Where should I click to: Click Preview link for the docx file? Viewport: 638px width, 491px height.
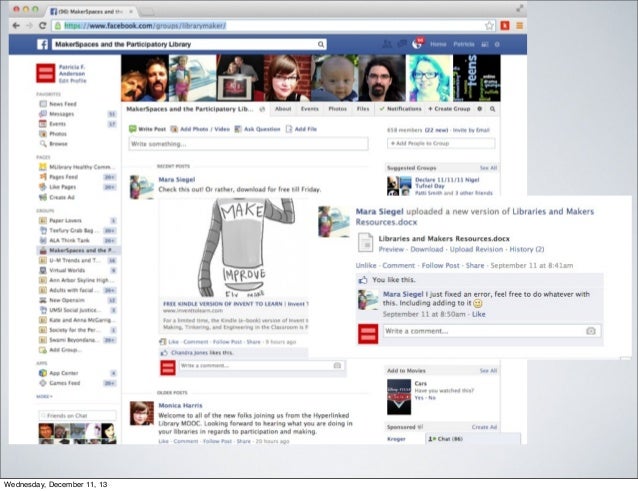click(391, 249)
